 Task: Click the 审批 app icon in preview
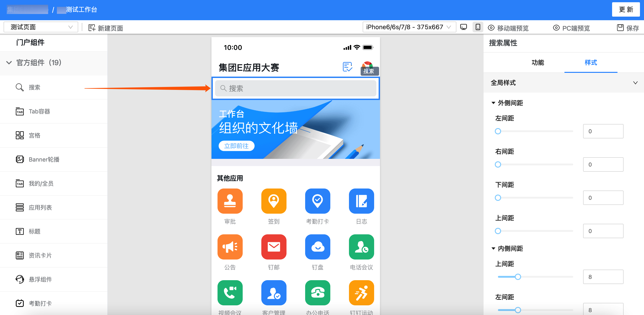click(x=230, y=201)
